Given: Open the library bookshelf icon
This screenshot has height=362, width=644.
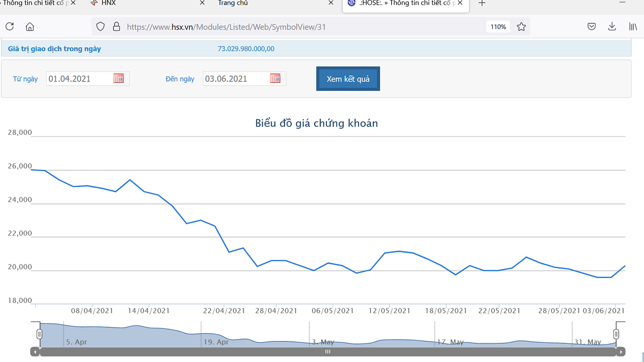Looking at the screenshot, I should tap(633, 27).
